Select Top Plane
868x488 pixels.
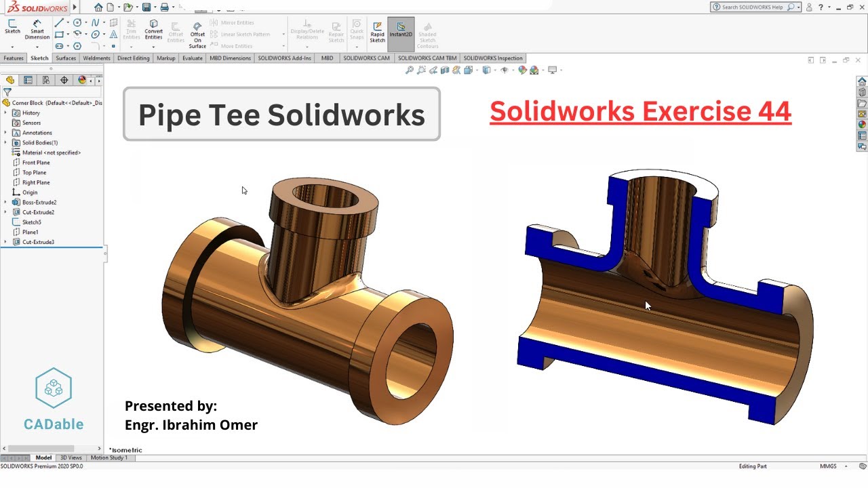coord(34,172)
